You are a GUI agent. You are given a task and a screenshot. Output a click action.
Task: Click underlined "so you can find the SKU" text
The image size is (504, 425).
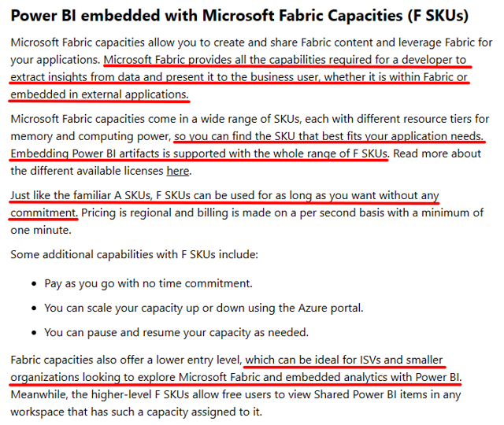click(329, 135)
